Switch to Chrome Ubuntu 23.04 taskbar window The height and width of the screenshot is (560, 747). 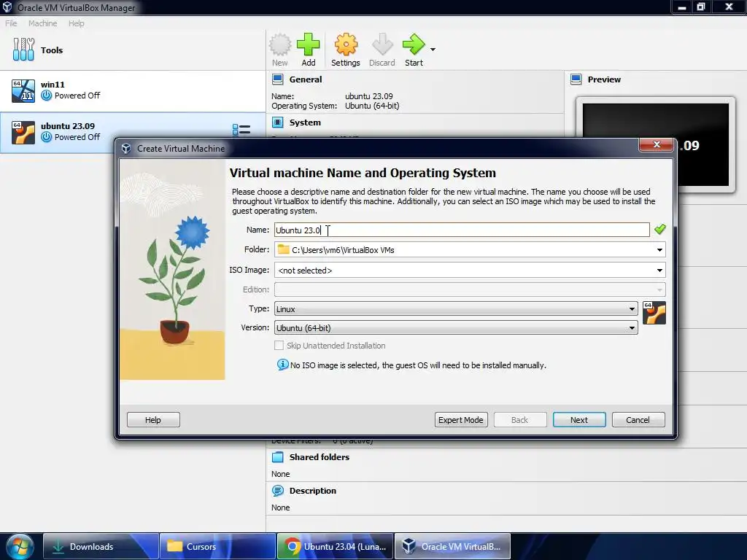[335, 547]
